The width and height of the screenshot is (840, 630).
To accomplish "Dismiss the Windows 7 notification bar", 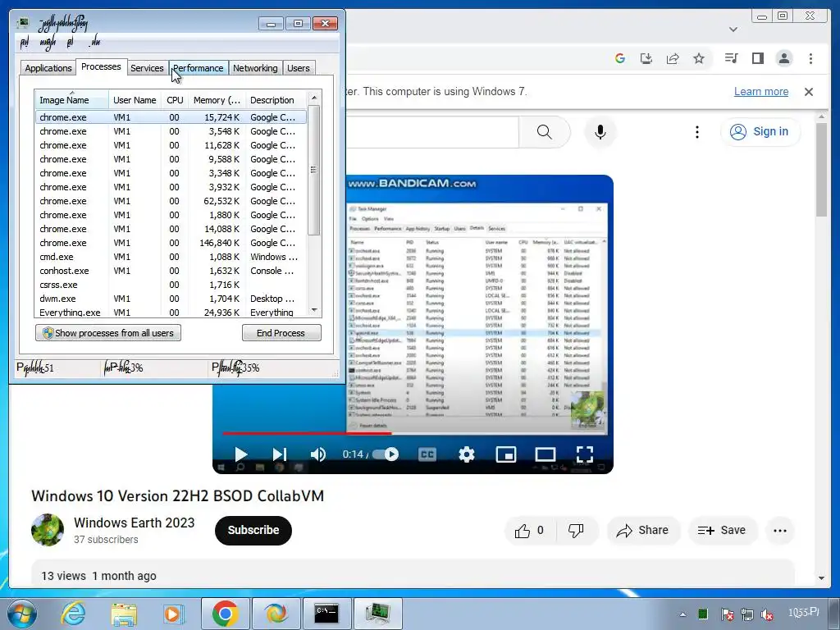I will coord(808,92).
